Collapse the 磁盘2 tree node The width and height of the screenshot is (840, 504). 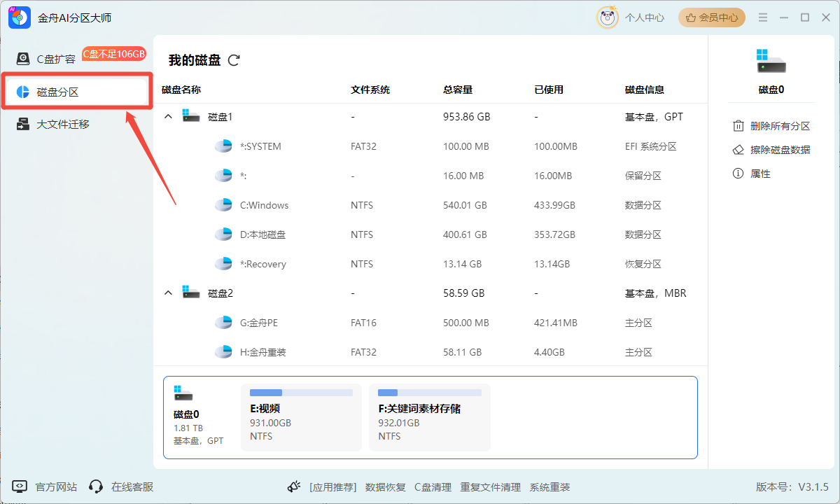[168, 293]
